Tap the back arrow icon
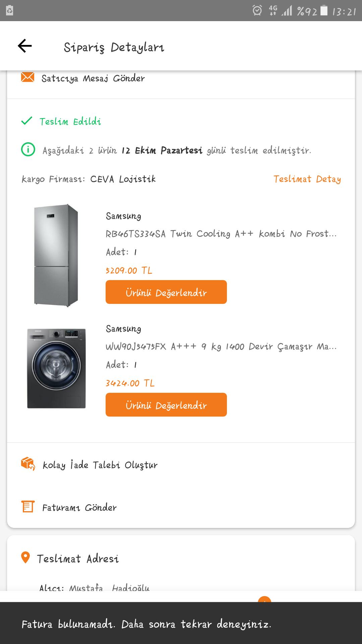This screenshot has width=362, height=644. [25, 46]
